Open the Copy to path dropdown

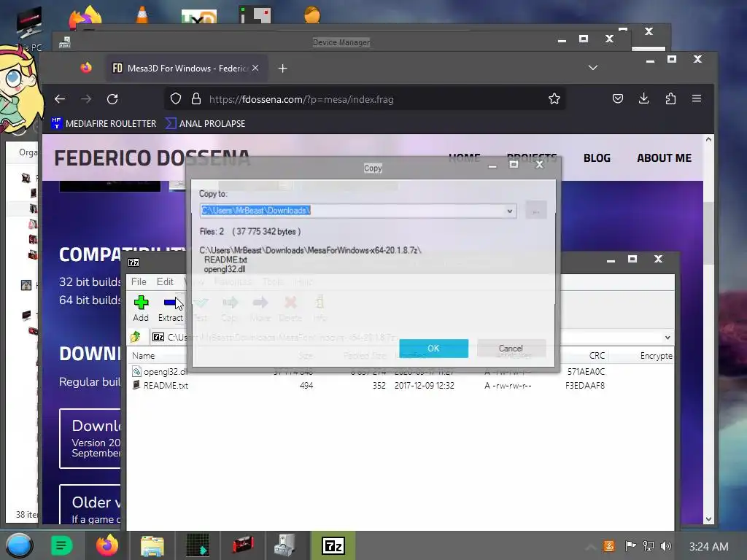click(x=509, y=211)
